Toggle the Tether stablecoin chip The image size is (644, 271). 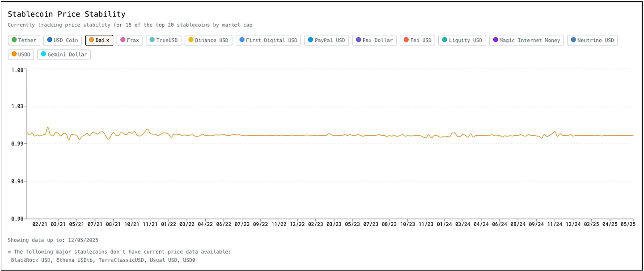pyautogui.click(x=24, y=40)
